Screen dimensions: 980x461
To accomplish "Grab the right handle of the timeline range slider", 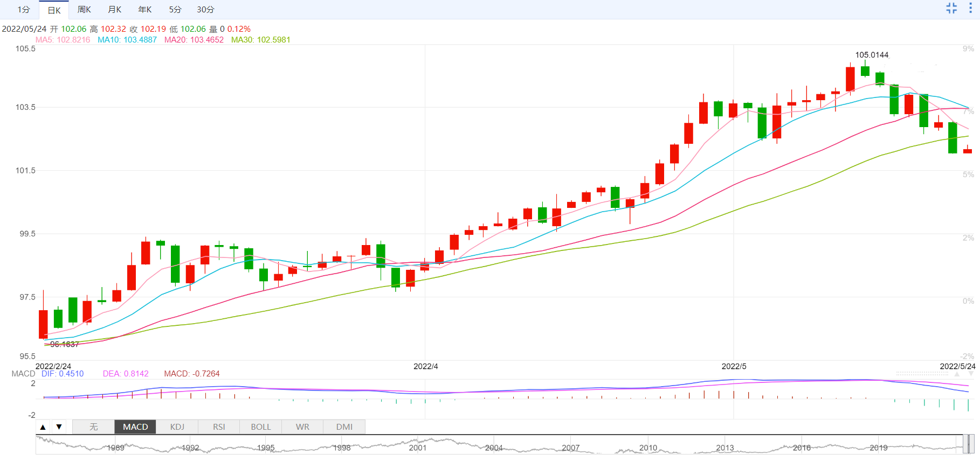I will 972,444.
